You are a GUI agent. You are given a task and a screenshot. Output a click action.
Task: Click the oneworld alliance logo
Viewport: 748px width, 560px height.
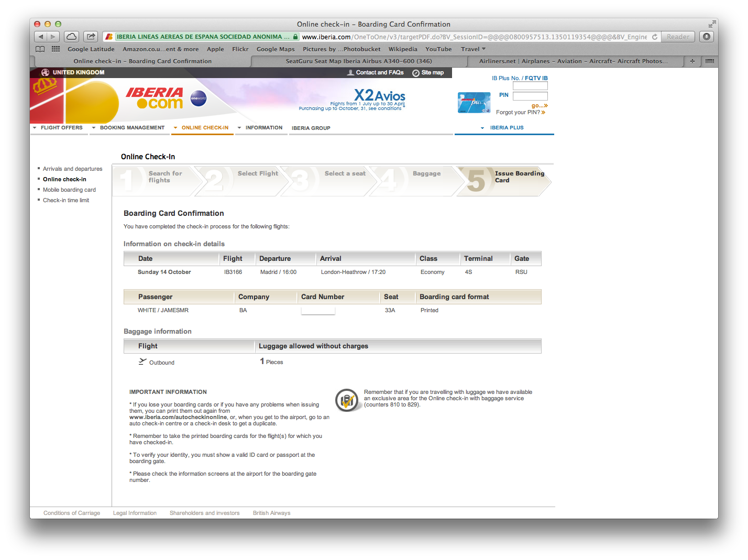pyautogui.click(x=199, y=98)
